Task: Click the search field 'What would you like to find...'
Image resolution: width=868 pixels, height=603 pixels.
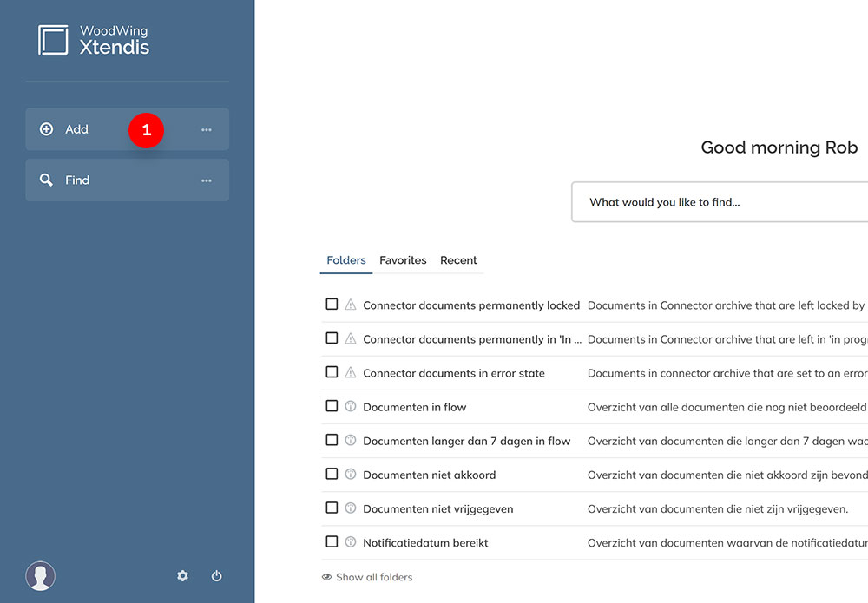Action: [x=720, y=201]
